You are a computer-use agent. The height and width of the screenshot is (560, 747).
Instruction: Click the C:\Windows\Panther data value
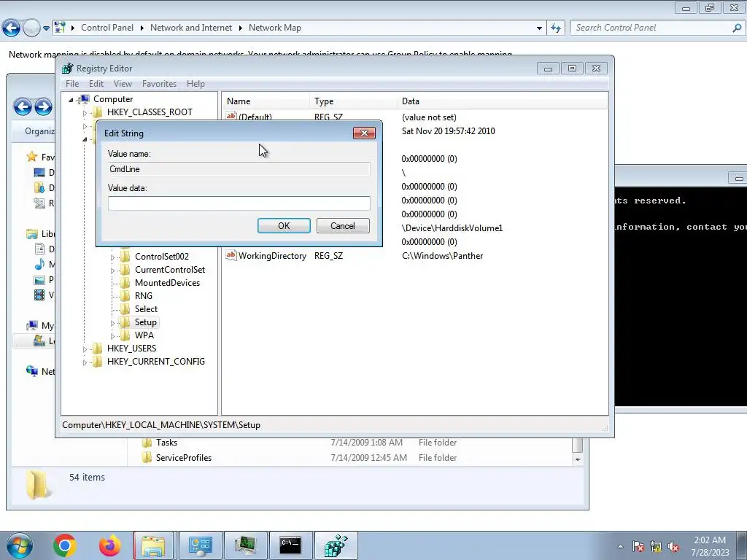[442, 256]
